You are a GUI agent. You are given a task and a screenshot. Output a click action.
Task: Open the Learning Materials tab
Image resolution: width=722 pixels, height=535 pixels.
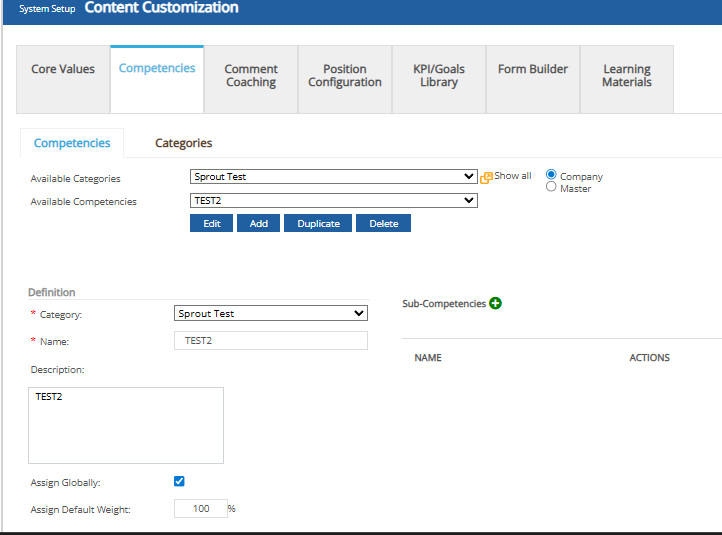coord(627,76)
